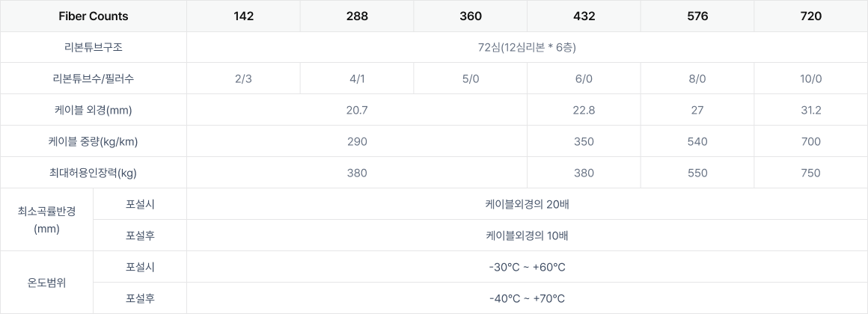
Task: Click the 360 column header
Action: click(471, 16)
